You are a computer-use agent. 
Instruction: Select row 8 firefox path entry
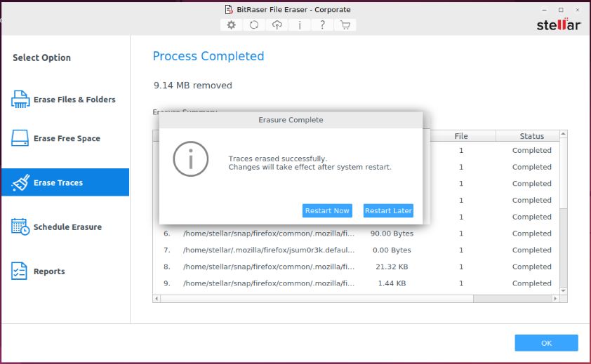pyautogui.click(x=269, y=267)
